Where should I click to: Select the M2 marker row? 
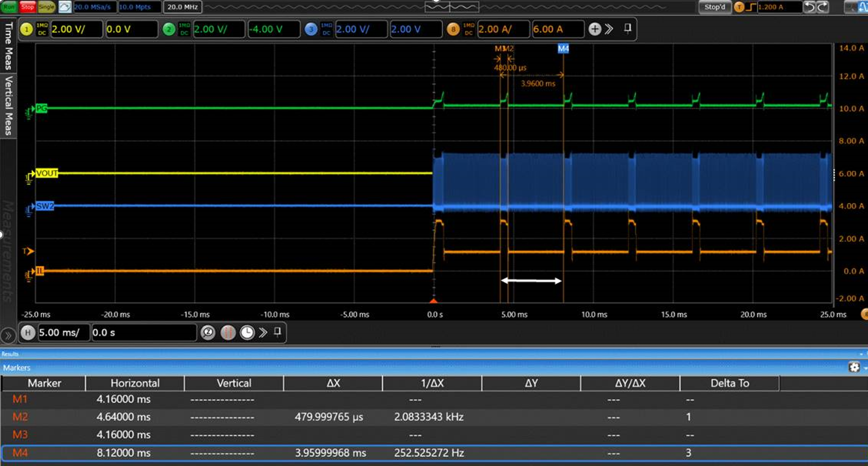[434, 417]
